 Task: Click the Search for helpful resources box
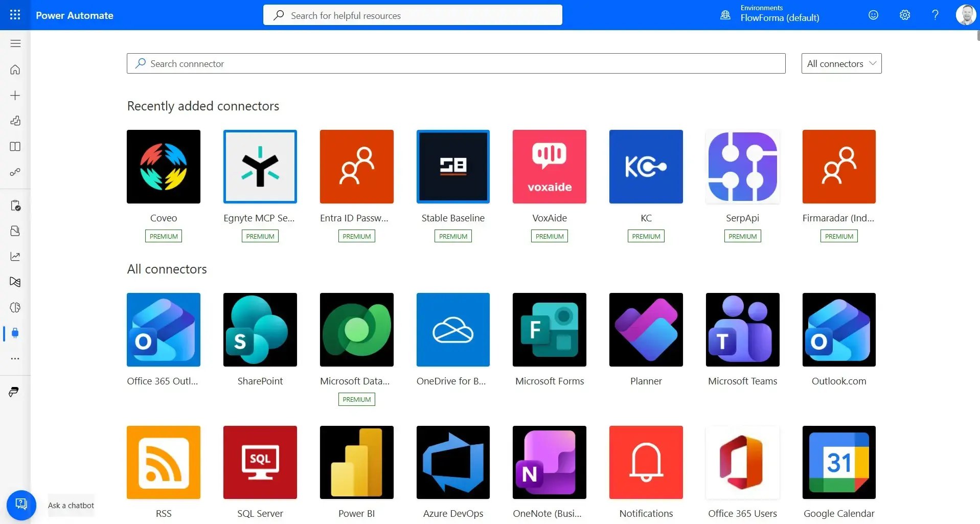click(413, 15)
